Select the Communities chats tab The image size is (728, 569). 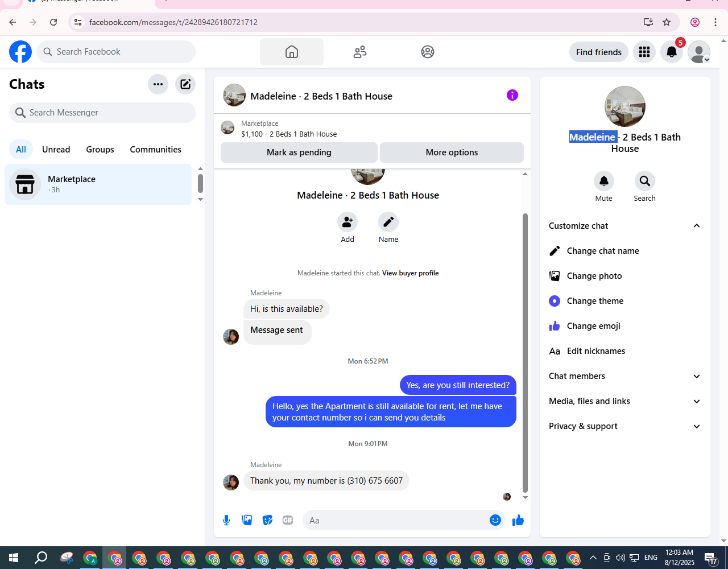pos(156,150)
